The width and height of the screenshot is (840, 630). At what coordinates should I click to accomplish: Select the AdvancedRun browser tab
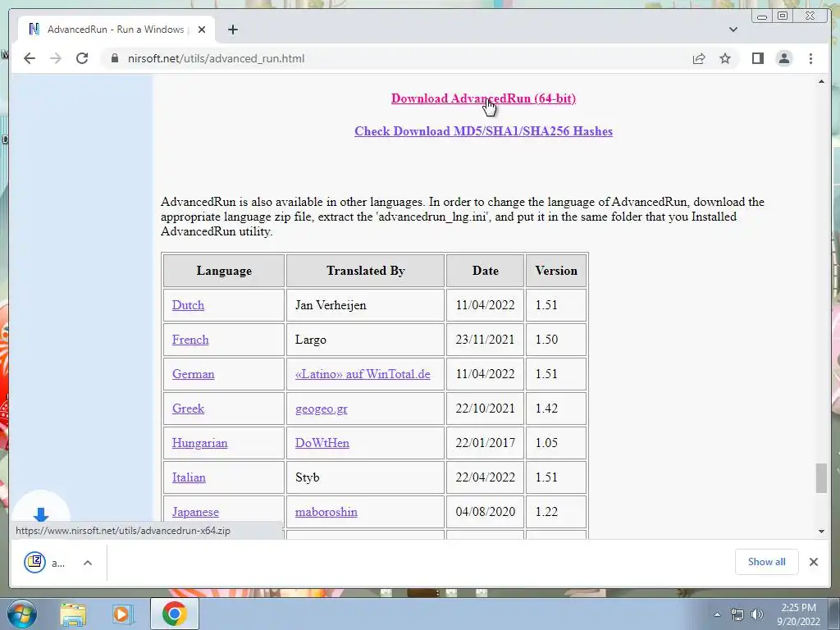click(116, 30)
